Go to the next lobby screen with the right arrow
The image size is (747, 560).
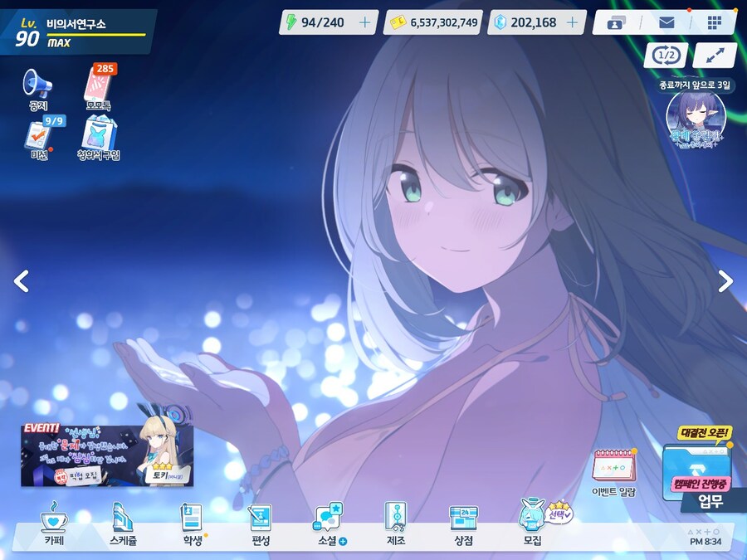pos(725,281)
